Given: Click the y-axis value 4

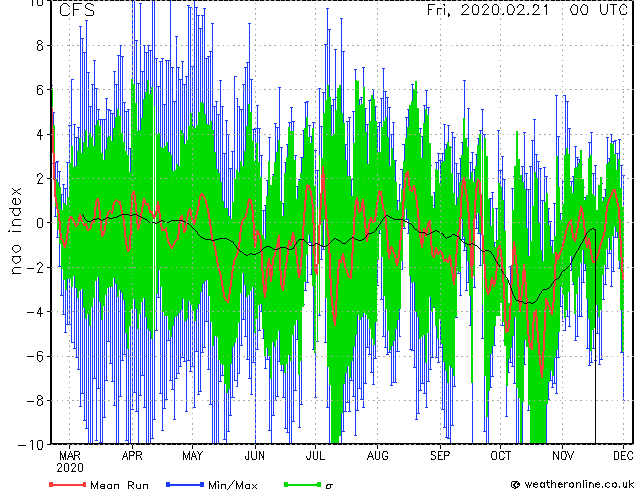Looking at the screenshot, I should pos(40,134).
